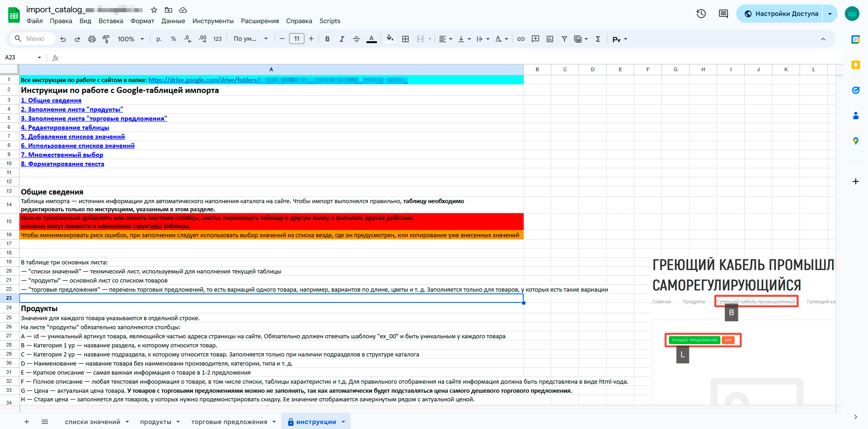Open the Borders tool
Screen dimensions: 868x429
(x=405, y=39)
